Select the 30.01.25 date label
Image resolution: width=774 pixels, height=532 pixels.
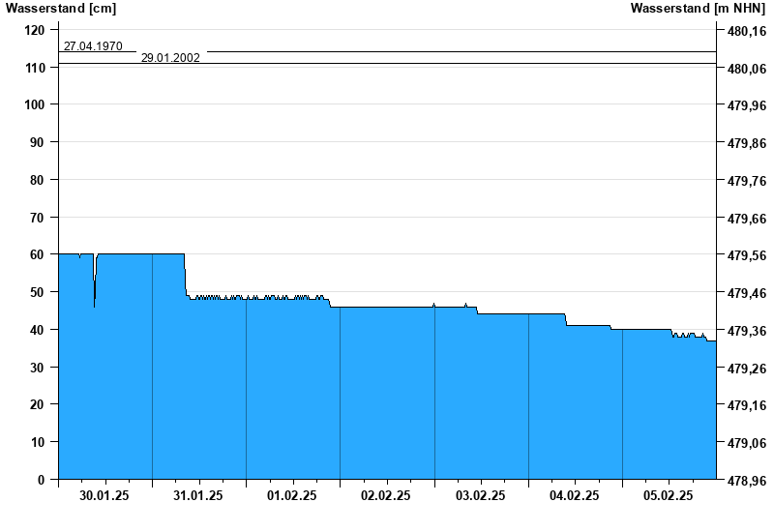(x=104, y=496)
